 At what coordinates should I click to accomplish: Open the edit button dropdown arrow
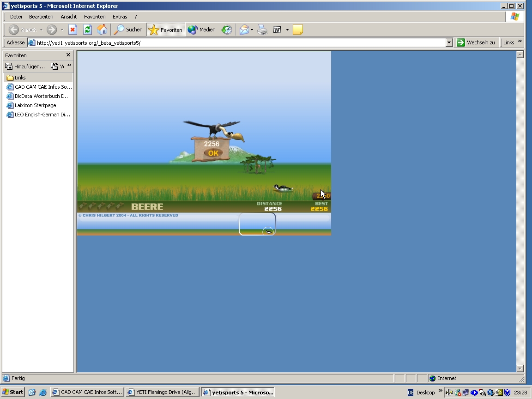pyautogui.click(x=287, y=30)
